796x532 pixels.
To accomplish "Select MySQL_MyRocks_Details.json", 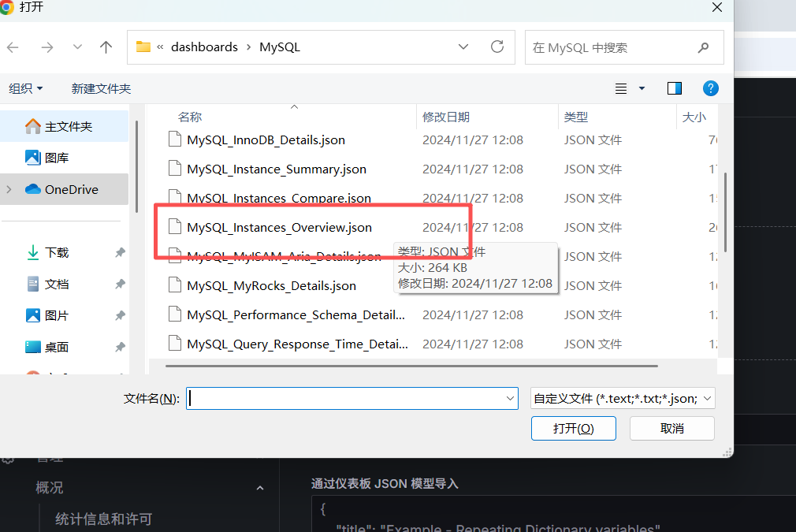I will tap(271, 286).
